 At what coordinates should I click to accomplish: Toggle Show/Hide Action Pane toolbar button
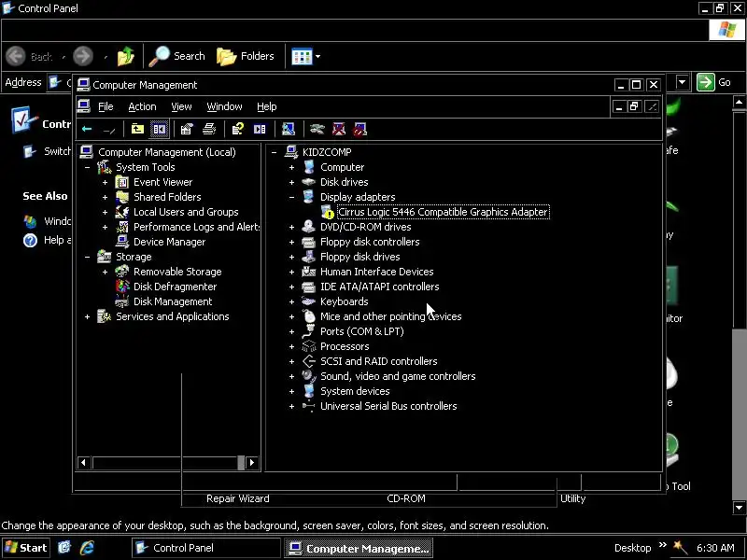pos(260,129)
